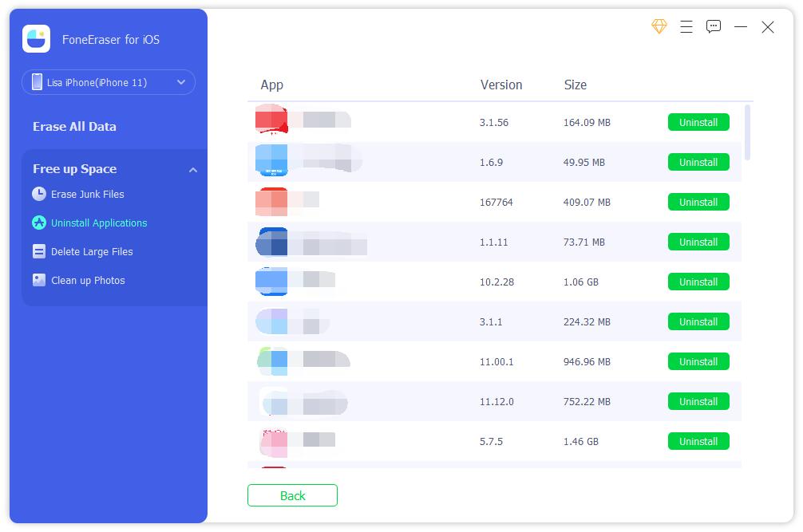803x532 pixels.
Task: Click the dark blue app icon in 1.1.11 row
Action: point(271,242)
